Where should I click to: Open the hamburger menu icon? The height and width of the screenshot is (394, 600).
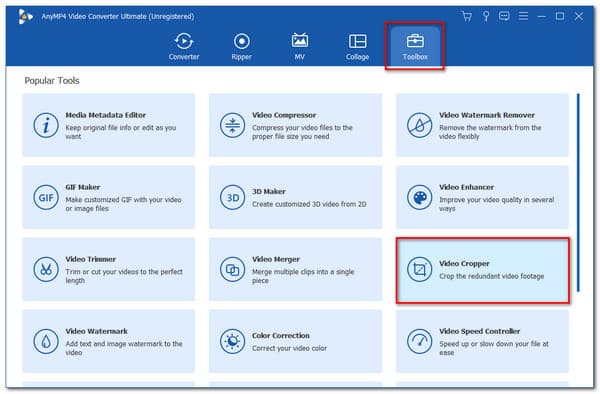523,16
